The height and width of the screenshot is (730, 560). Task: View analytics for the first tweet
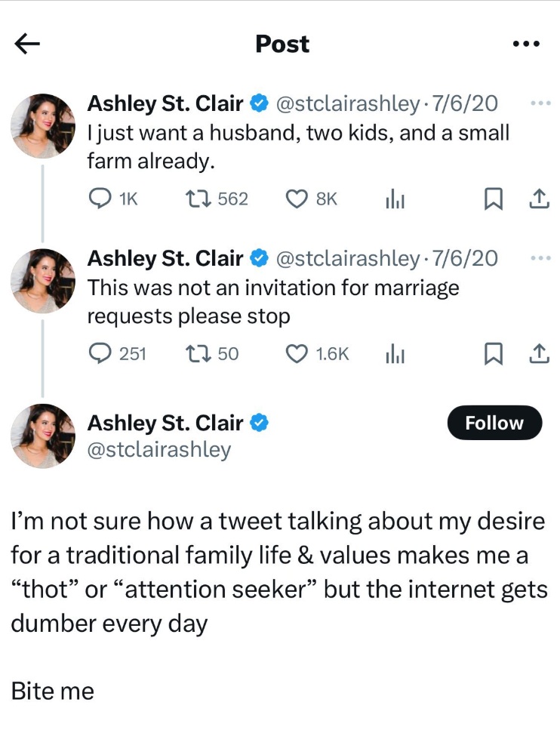[x=395, y=199]
